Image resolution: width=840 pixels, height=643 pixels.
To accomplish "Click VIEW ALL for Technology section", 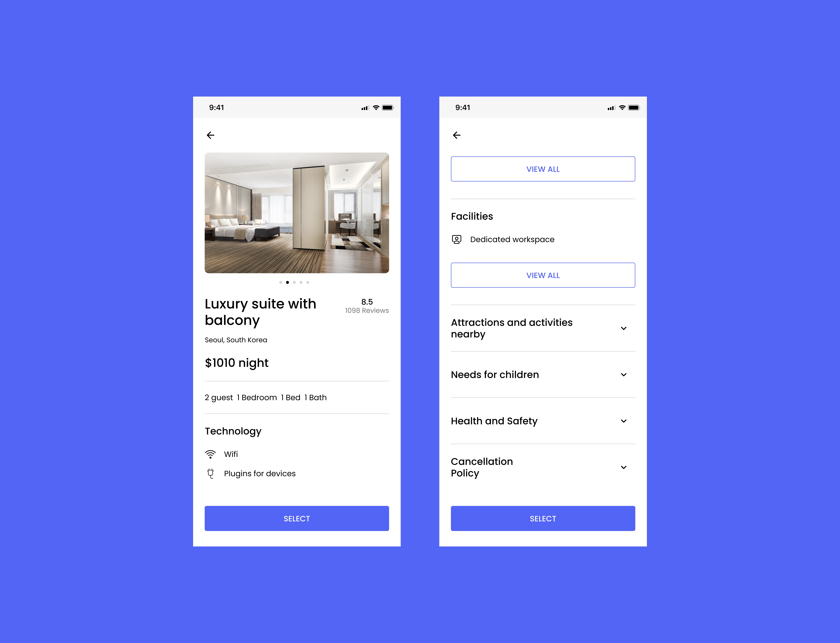I will tap(542, 168).
